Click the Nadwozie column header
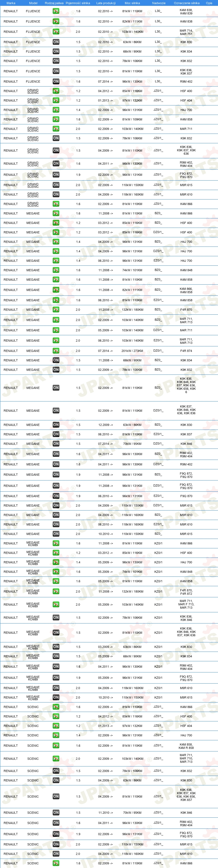This screenshot has height=868, width=218. 159,3
